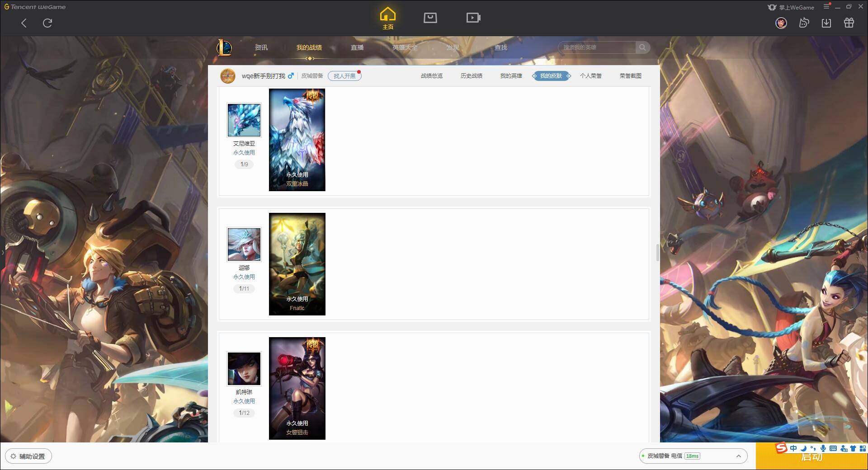Focus the hero search field

(x=597, y=47)
